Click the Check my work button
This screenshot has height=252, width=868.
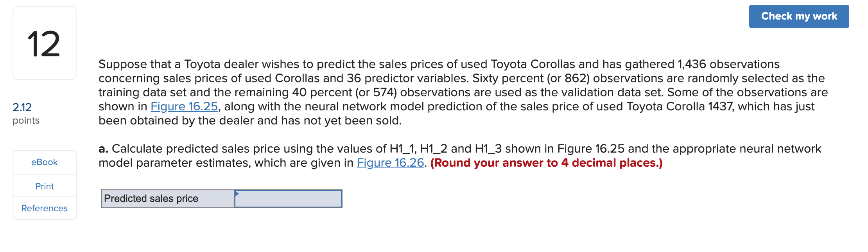tap(798, 16)
